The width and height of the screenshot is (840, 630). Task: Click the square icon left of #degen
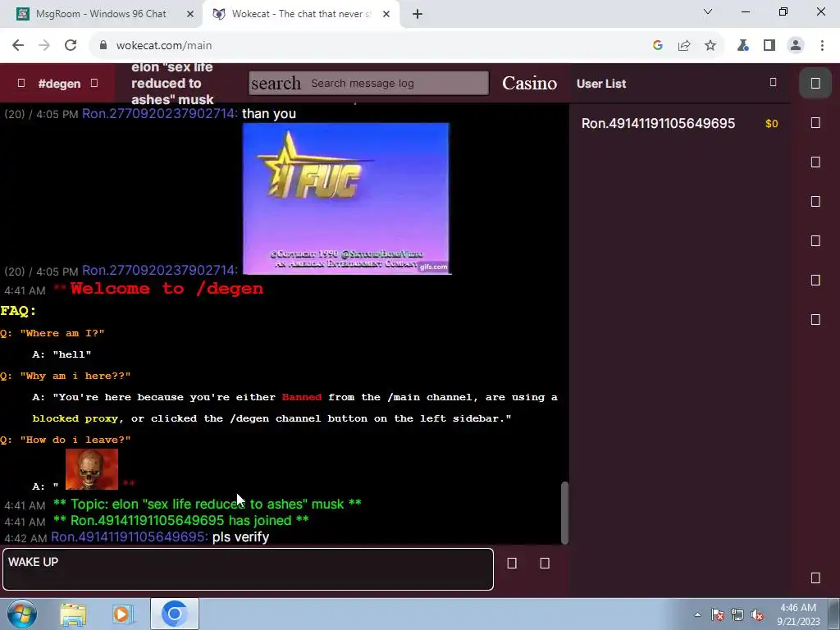click(21, 83)
